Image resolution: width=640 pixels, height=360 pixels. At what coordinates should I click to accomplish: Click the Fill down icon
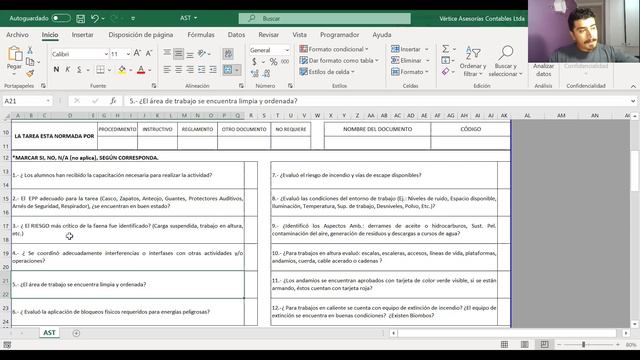coord(446,60)
